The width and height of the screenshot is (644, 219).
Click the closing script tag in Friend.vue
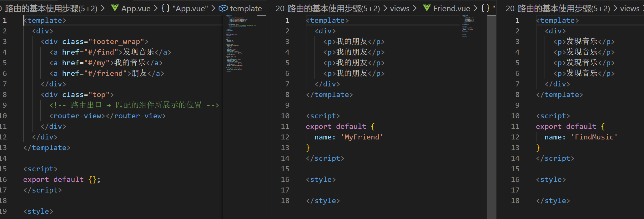tap(325, 158)
